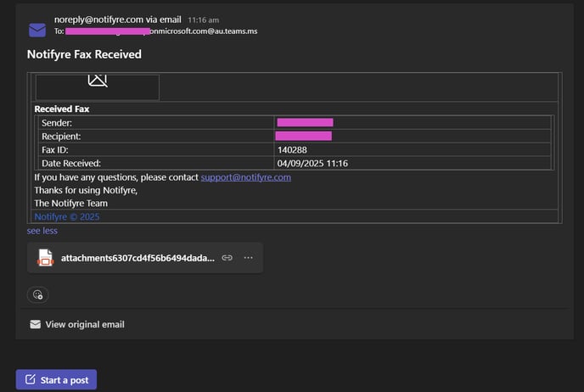Viewport: 584px width, 392px height.
Task: Click the Start a post button
Action: pos(56,380)
